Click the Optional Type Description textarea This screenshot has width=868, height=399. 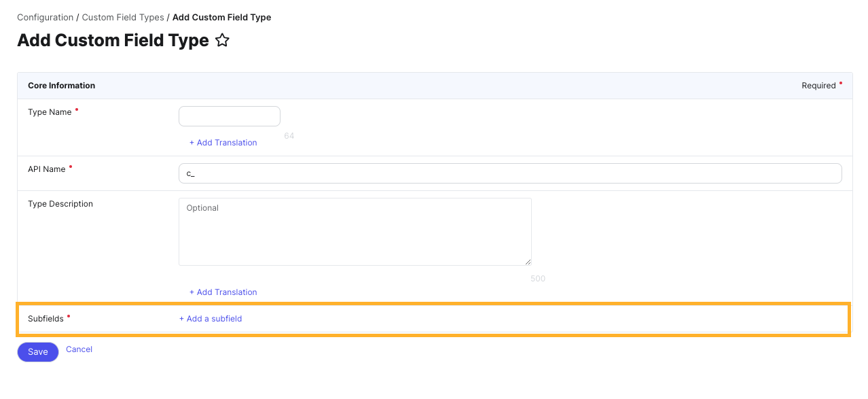click(x=355, y=231)
